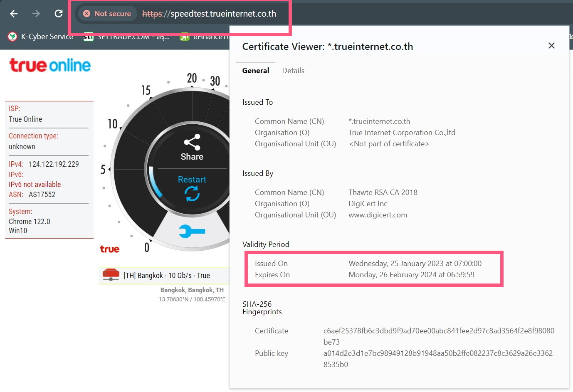This screenshot has width=573, height=392.
Task: Select the [TH] Bangkok - 10 Gb/s - True server
Action: click(166, 276)
